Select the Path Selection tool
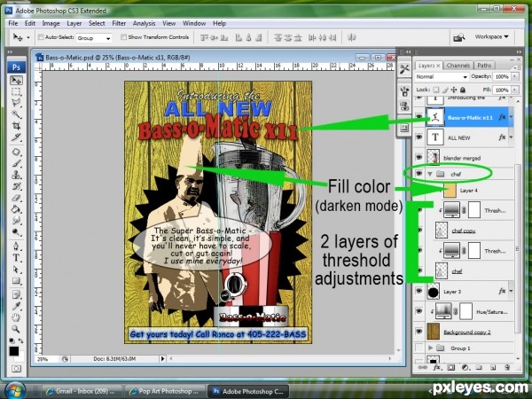Image resolution: width=532 pixels, height=399 pixels. tap(16, 270)
